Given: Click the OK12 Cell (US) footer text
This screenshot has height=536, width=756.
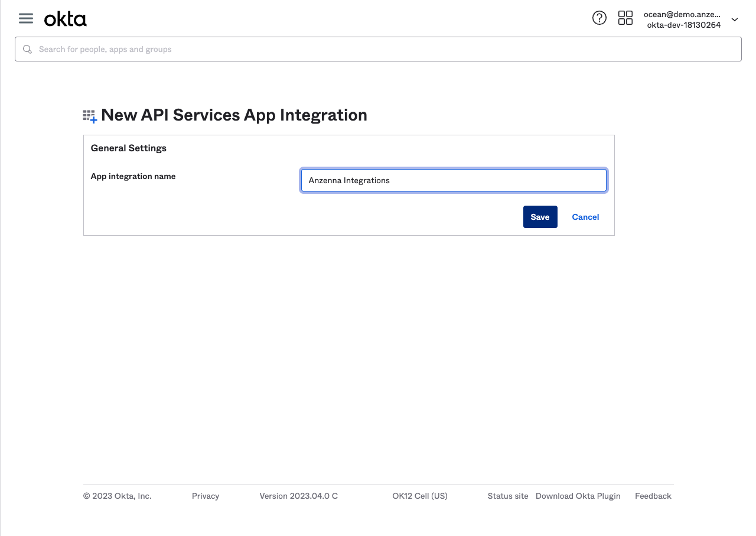Looking at the screenshot, I should pos(419,496).
